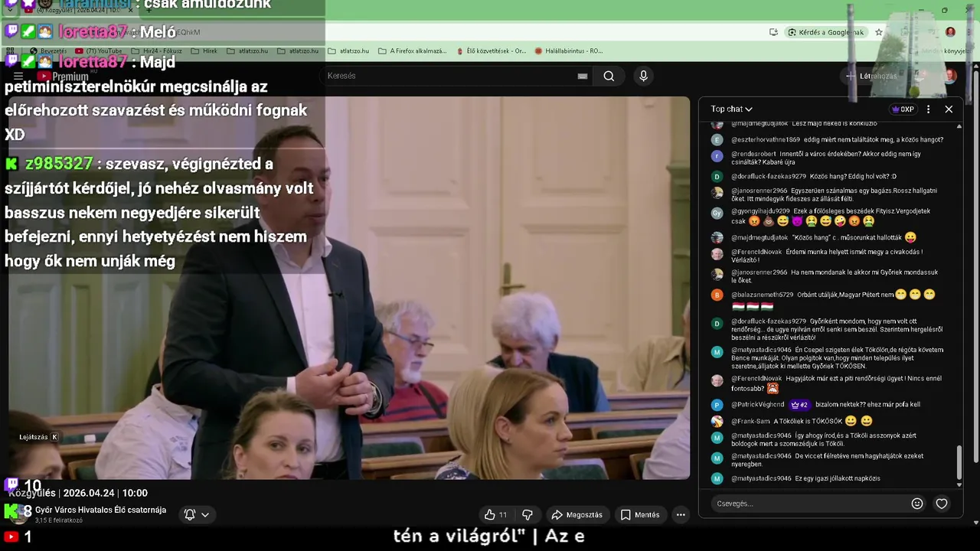
Task: Open the Hír24 - Fókusz bookmark folder
Action: tap(156, 51)
